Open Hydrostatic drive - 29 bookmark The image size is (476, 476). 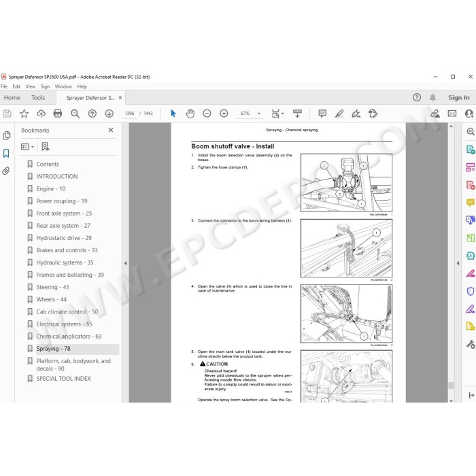[64, 238]
